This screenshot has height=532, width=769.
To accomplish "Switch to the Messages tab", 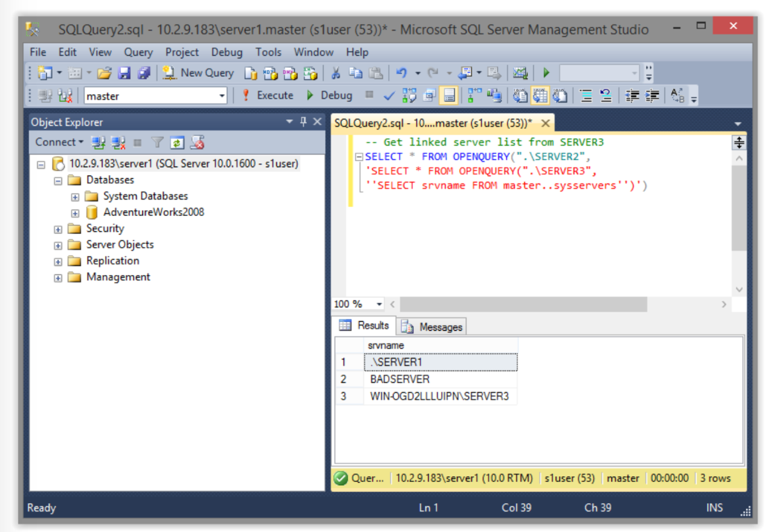I will (x=431, y=327).
